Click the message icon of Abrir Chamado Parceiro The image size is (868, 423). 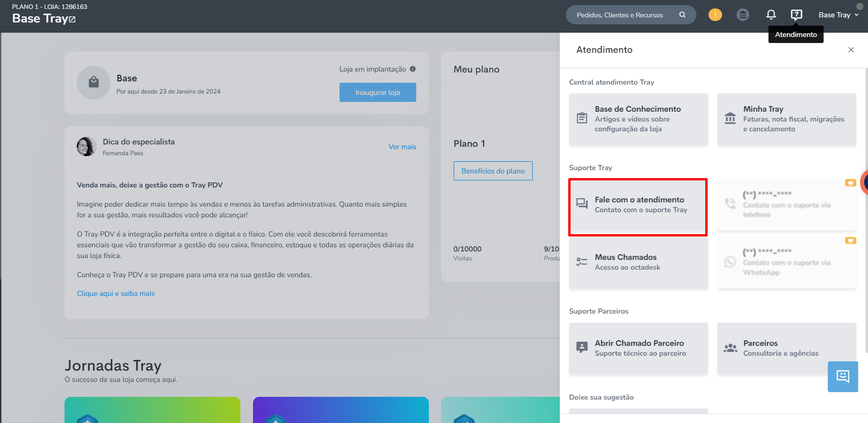click(582, 347)
